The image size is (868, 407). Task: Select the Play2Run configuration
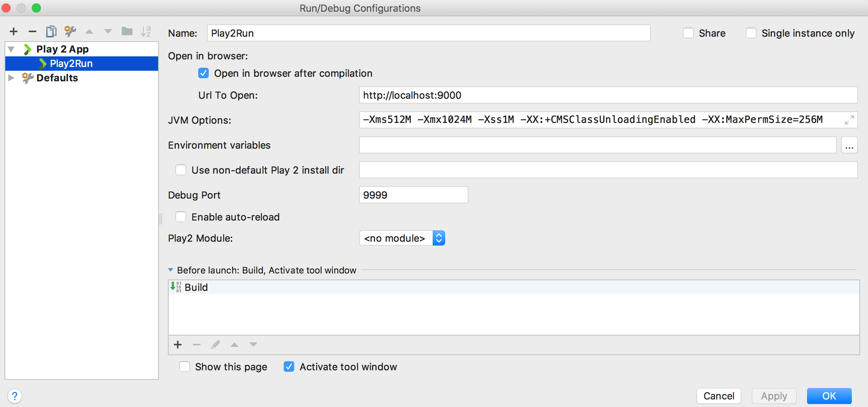[82, 64]
